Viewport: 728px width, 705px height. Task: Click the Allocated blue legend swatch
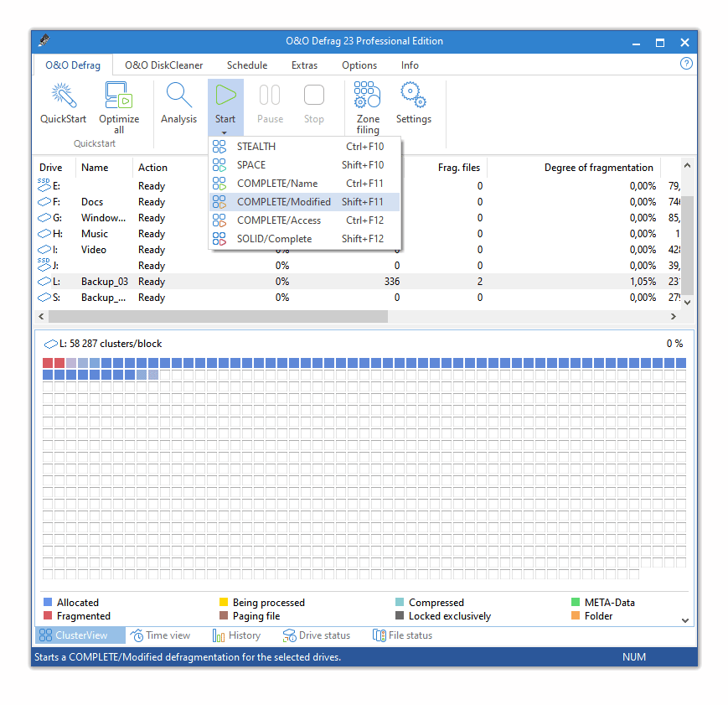(48, 602)
